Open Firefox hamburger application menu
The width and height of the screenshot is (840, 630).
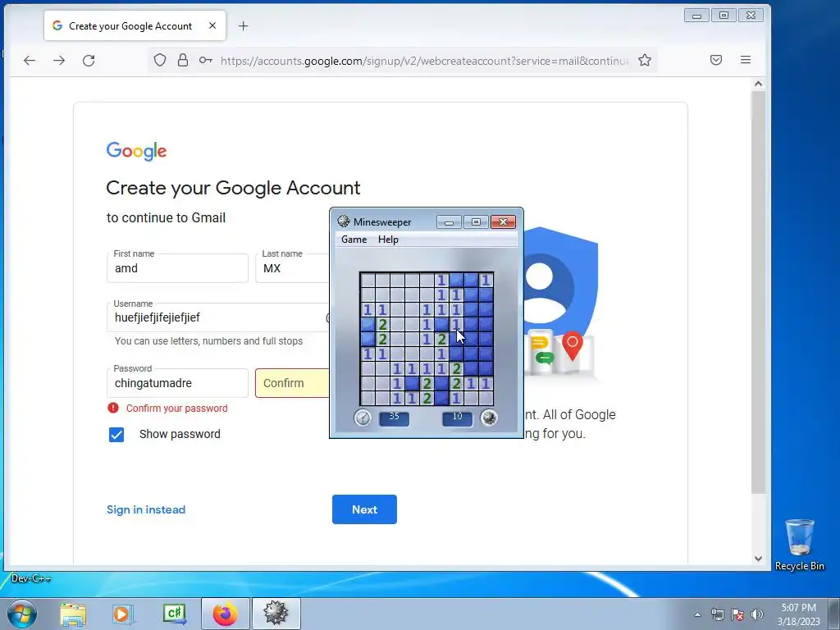745,60
